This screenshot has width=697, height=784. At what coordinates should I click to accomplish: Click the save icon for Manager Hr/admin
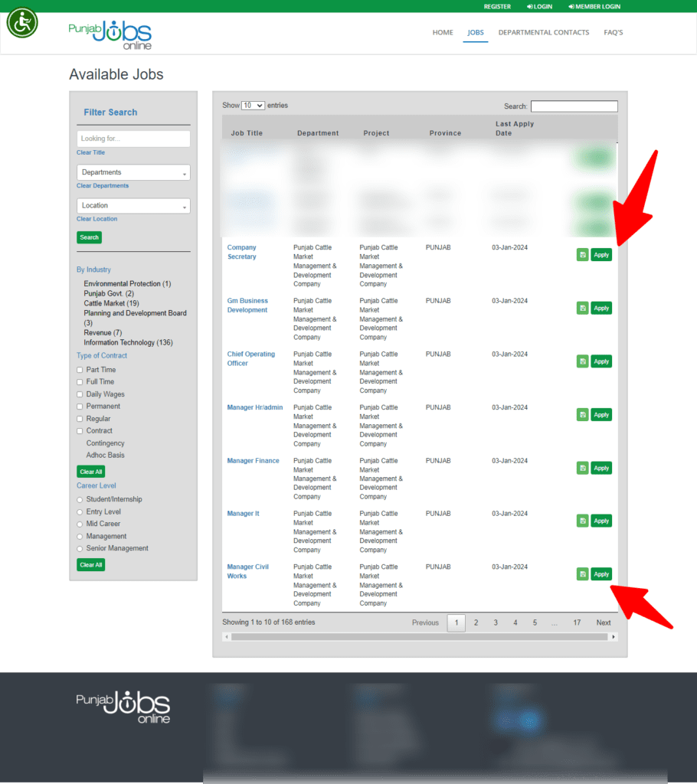582,414
